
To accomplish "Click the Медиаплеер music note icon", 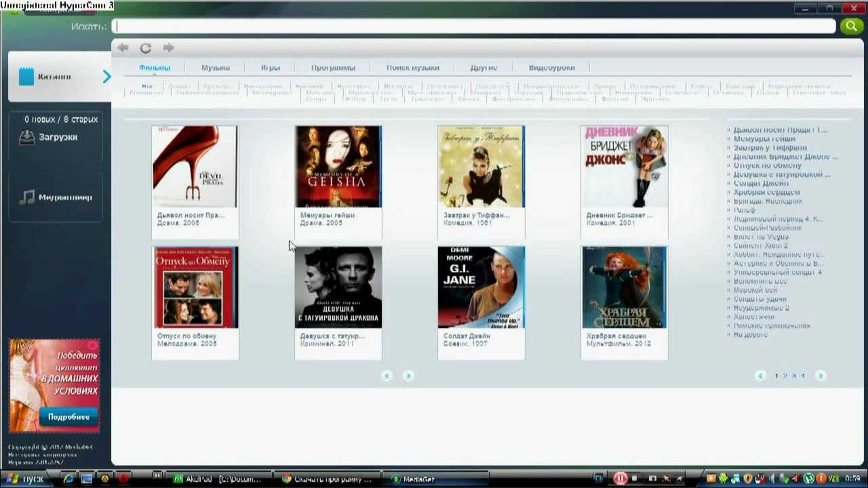I will [27, 197].
